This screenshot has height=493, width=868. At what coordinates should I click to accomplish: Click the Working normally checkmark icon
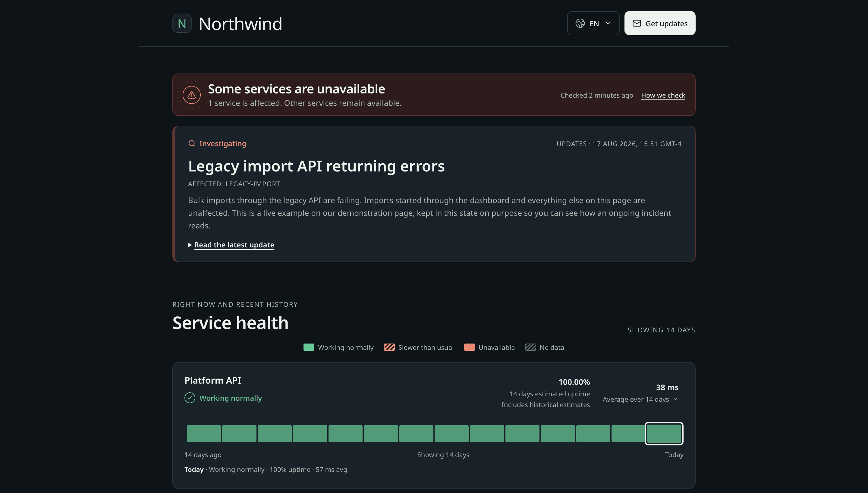pos(190,398)
